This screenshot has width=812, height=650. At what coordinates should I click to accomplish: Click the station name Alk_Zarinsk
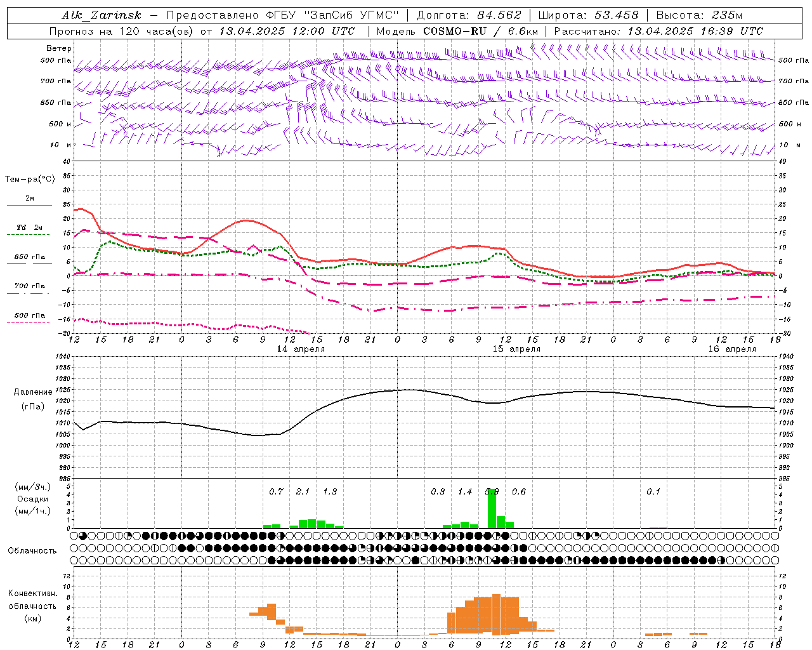102,15
